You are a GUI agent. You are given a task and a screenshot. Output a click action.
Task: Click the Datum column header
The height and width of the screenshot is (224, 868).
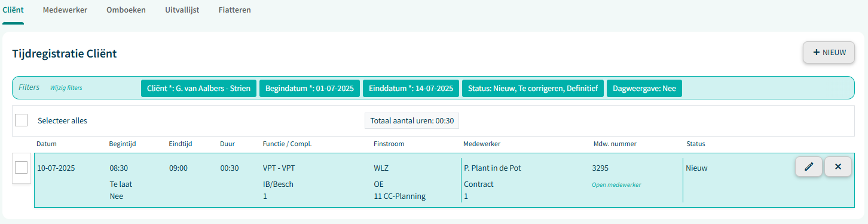(x=47, y=144)
